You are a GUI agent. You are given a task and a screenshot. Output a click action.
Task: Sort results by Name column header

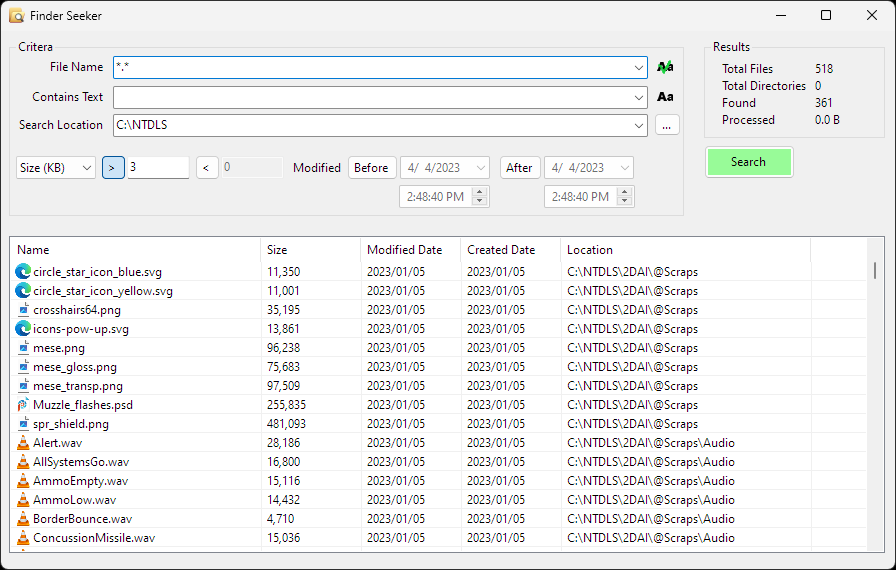pos(135,250)
